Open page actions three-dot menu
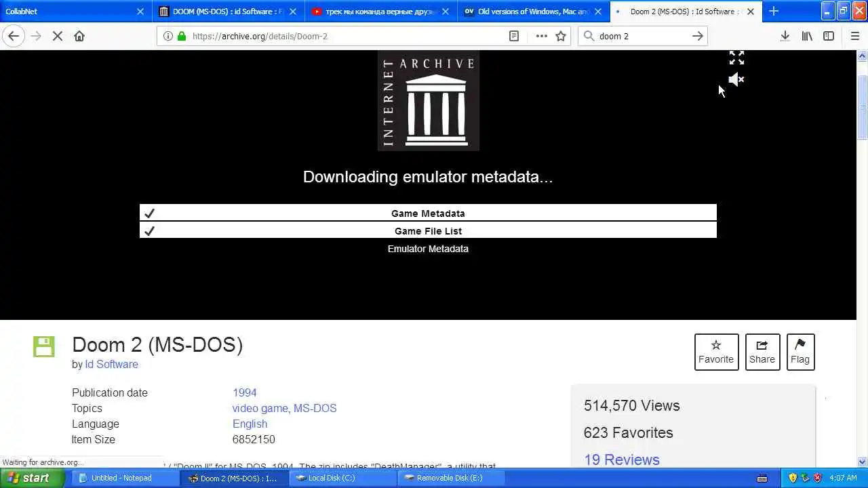The height and width of the screenshot is (488, 868). click(541, 36)
